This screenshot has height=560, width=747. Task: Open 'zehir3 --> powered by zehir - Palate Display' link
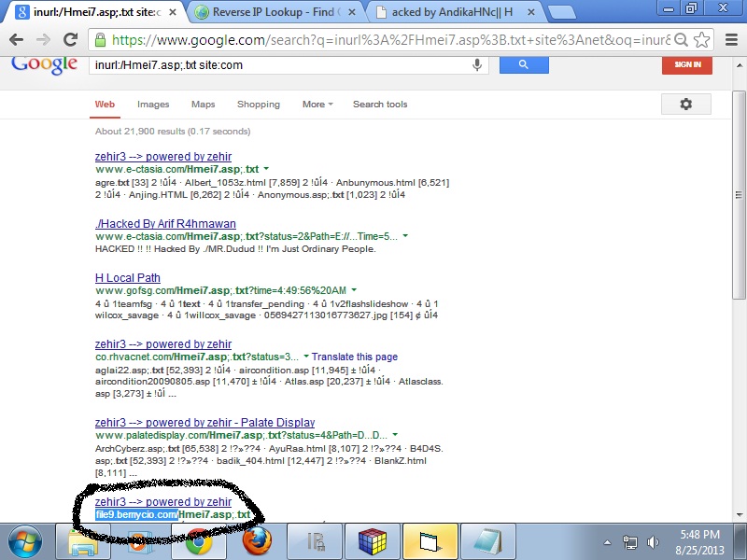click(x=204, y=423)
